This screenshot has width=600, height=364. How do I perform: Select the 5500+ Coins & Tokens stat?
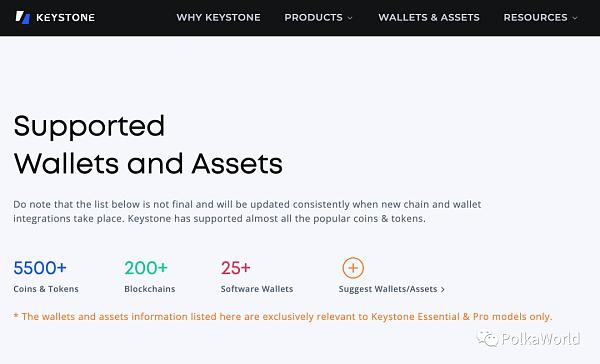tap(46, 277)
